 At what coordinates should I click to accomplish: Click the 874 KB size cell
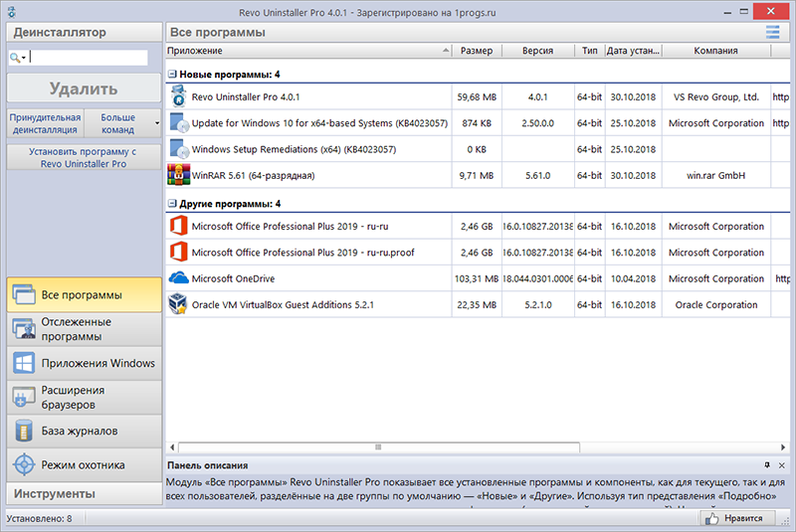point(477,123)
